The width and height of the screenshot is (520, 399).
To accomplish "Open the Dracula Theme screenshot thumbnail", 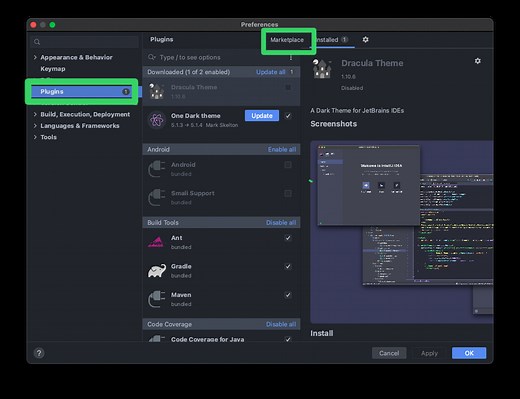I will 402,232.
